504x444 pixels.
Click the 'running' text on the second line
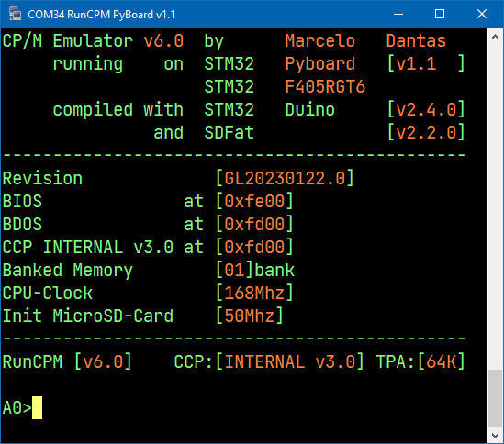pyautogui.click(x=88, y=64)
